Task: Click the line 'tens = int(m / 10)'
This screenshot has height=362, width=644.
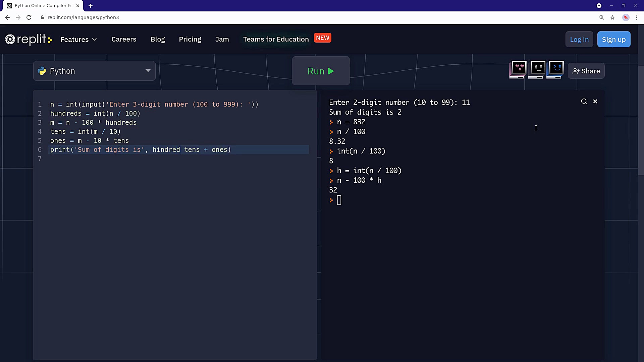Action: point(85,131)
